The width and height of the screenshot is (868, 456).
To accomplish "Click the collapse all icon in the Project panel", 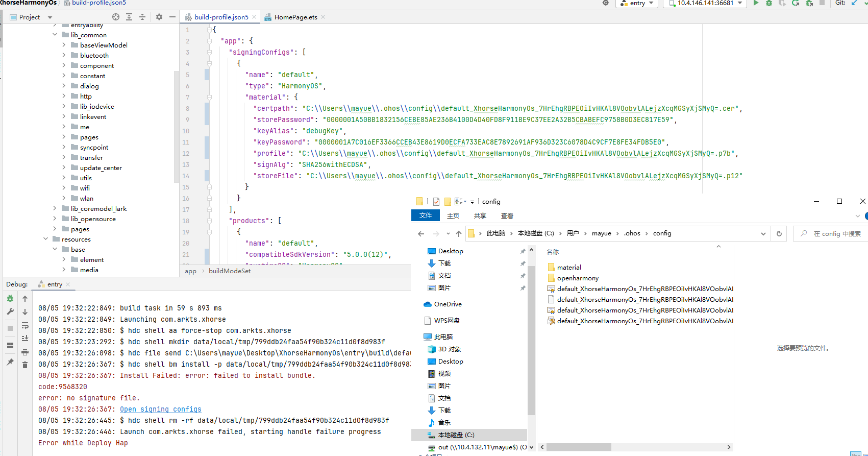I will 142,17.
